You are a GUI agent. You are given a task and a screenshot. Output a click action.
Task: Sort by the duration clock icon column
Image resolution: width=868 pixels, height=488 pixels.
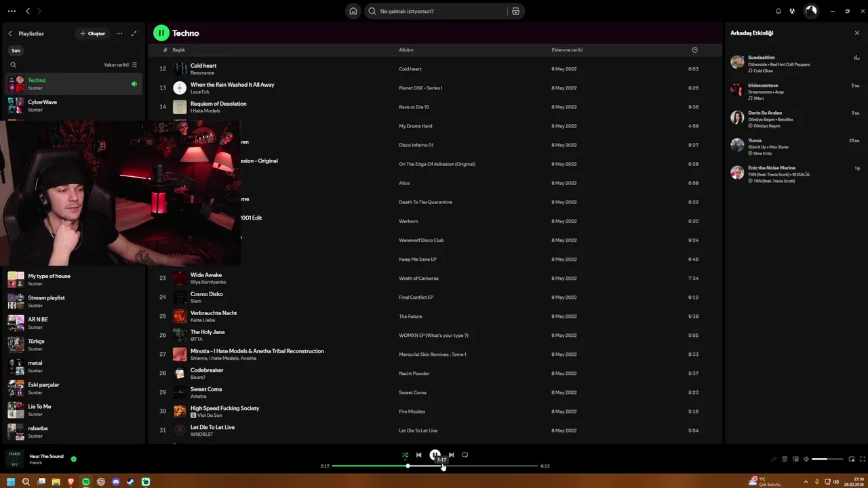click(x=694, y=49)
